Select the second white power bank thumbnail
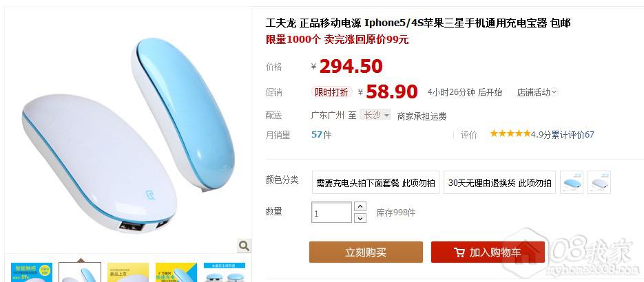This screenshot has width=644, height=282. pyautogui.click(x=80, y=272)
